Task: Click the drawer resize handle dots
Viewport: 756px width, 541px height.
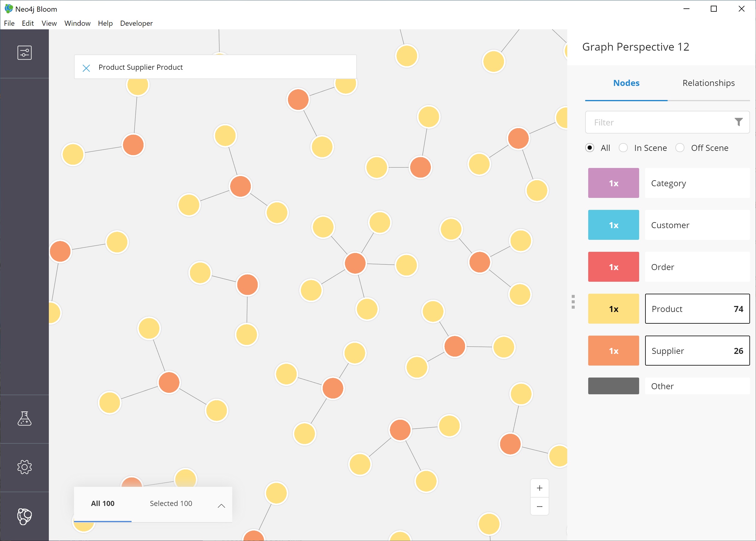Action: pyautogui.click(x=573, y=302)
